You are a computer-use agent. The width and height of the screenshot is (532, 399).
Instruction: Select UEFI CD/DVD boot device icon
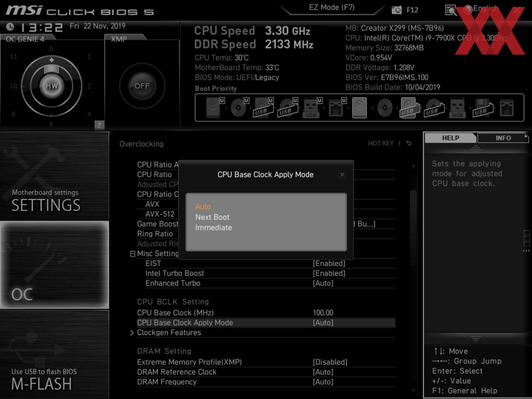point(239,107)
